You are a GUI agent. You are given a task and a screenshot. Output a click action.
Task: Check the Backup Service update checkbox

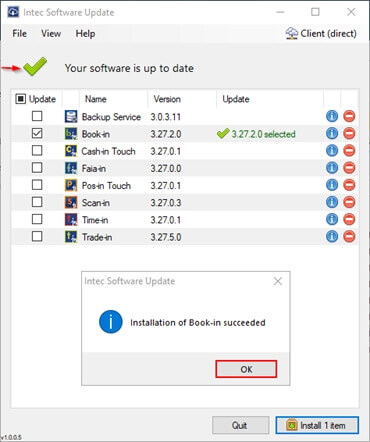pos(37,116)
